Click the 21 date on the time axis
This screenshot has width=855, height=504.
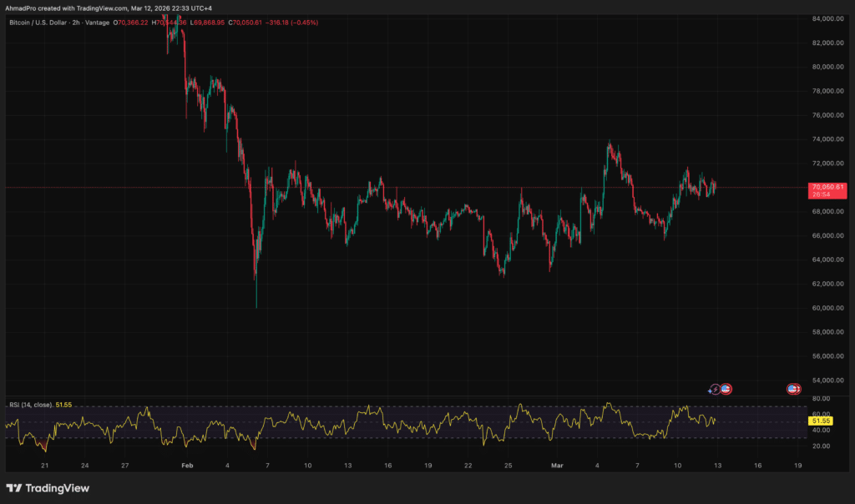[43, 464]
